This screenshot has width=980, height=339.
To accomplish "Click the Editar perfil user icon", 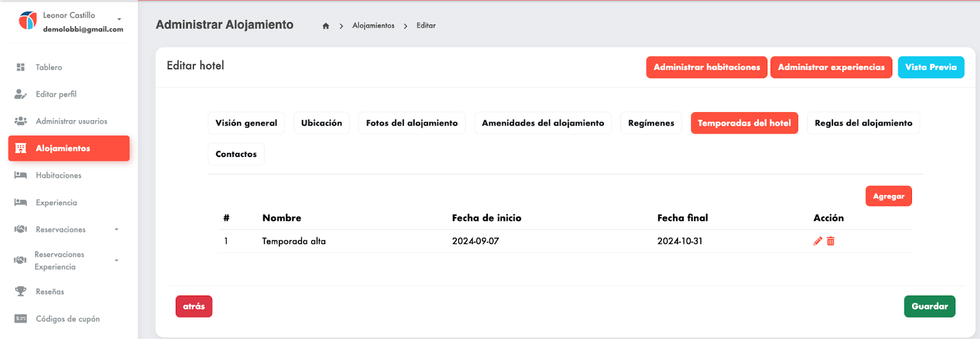I will [20, 94].
